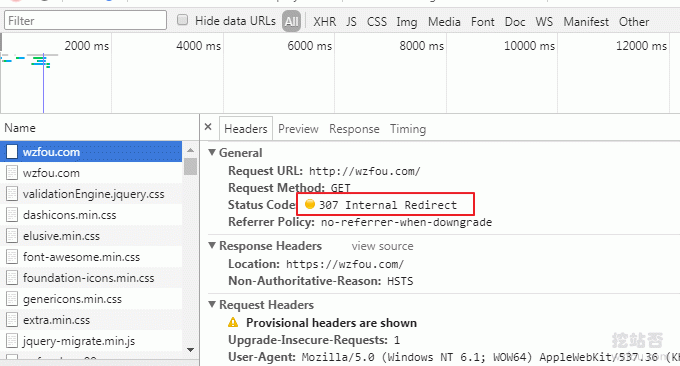The width and height of the screenshot is (680, 366).
Task: Filter requests by Manifest type
Action: (x=586, y=22)
